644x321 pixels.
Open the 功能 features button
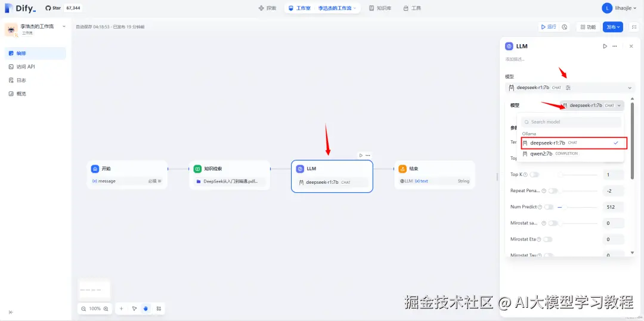588,27
